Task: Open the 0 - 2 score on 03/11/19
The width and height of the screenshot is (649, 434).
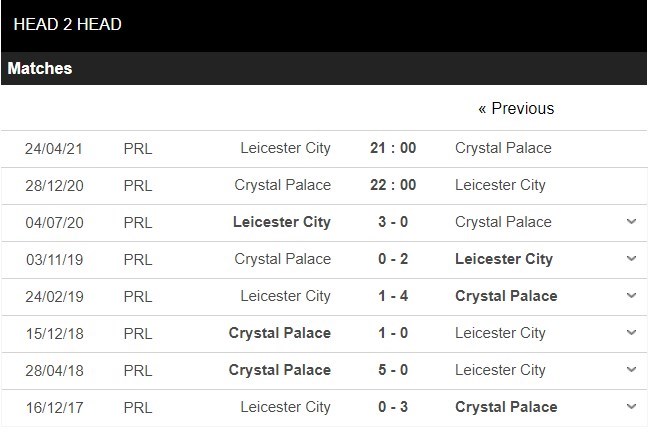Action: pos(393,259)
